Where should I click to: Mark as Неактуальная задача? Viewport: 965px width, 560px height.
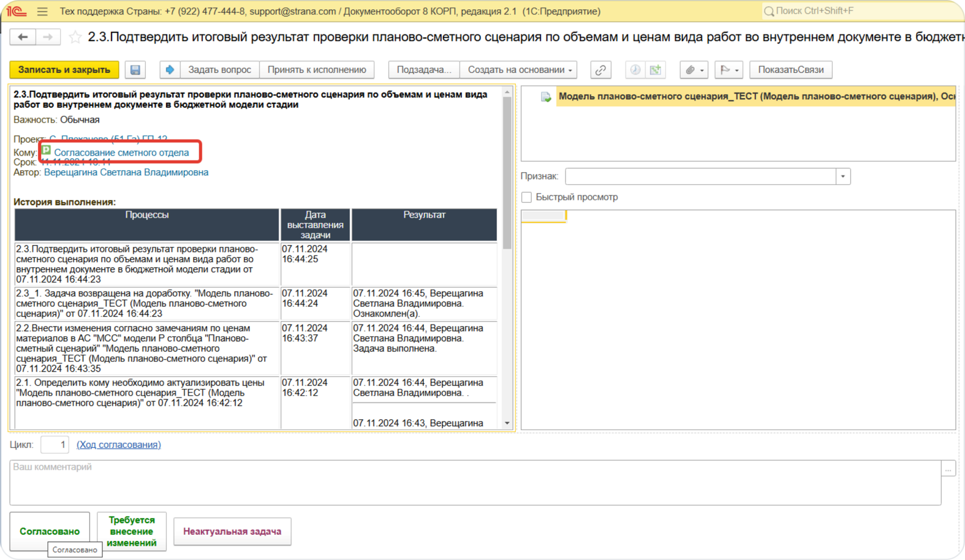(232, 531)
